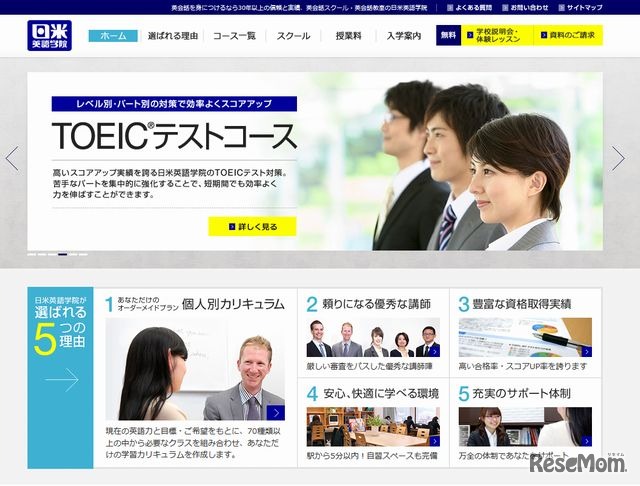
Task: Open the 個人別カリキュラム heading
Action: [233, 304]
